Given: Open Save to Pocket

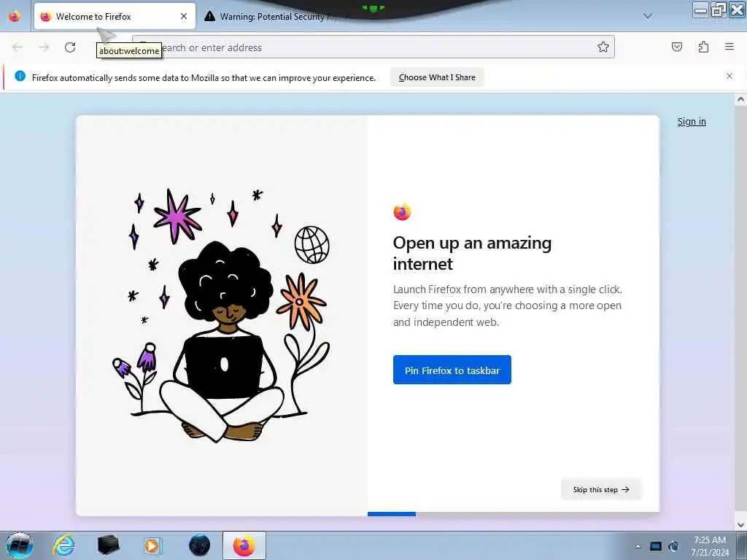Looking at the screenshot, I should coord(677,47).
